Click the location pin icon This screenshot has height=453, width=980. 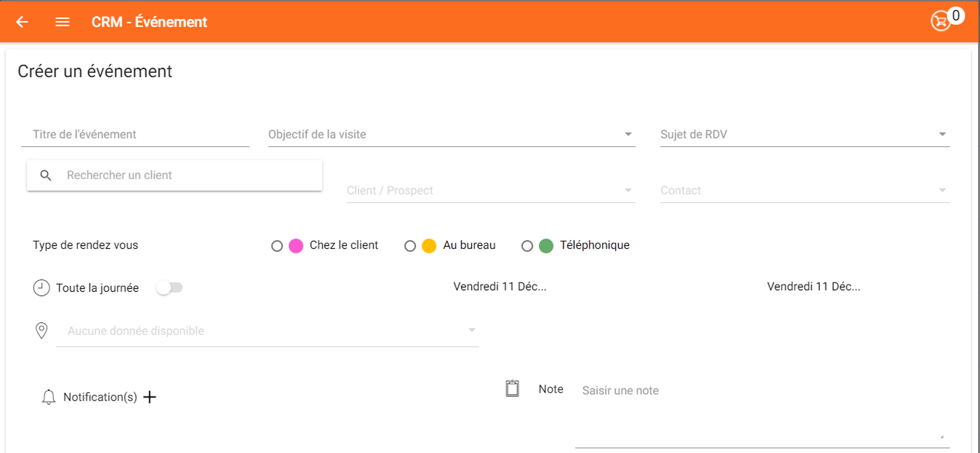(x=42, y=330)
